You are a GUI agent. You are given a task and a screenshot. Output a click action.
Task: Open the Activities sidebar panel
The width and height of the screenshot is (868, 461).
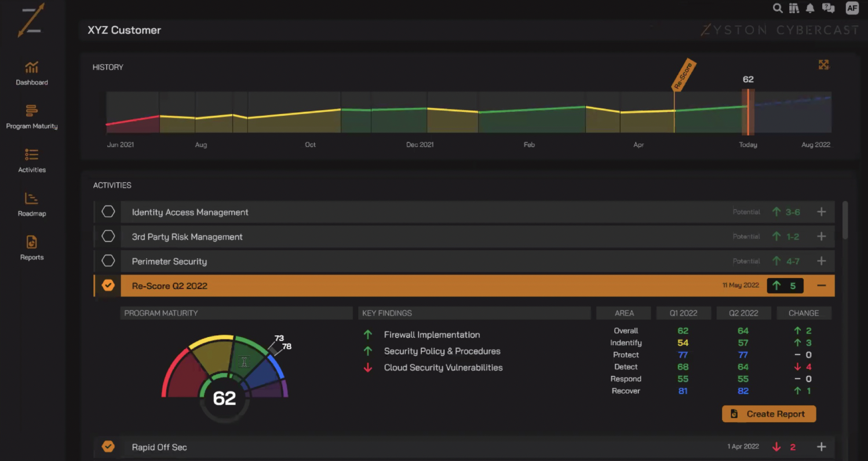point(32,160)
